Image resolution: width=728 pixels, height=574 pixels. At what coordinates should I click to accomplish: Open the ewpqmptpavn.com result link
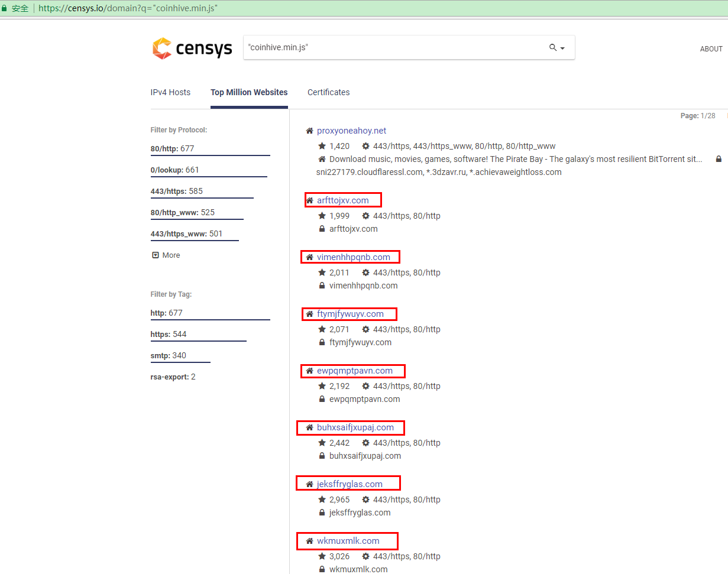point(355,371)
